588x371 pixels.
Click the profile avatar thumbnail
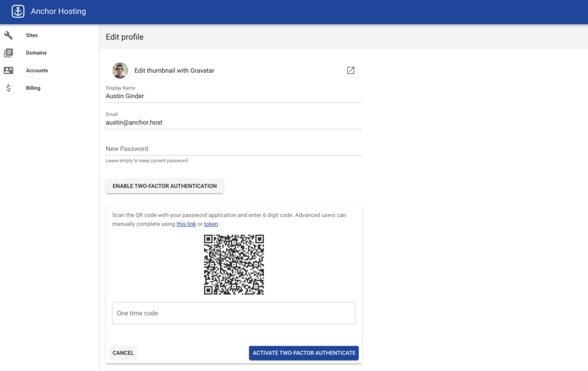120,71
